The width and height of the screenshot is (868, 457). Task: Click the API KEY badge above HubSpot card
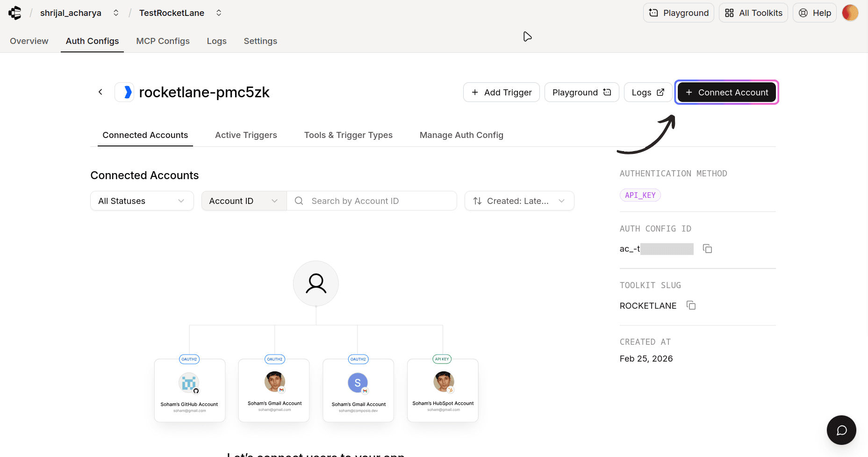pos(442,359)
